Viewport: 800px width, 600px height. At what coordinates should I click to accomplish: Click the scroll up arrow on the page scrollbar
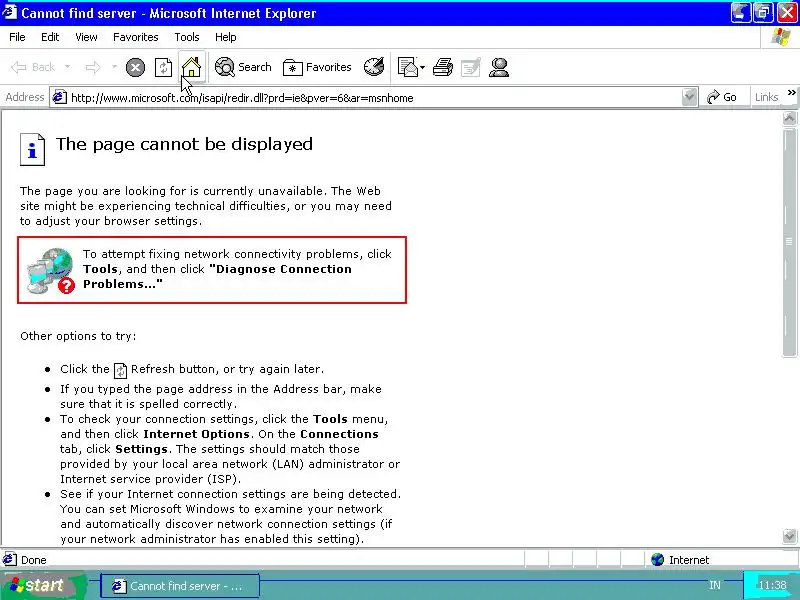click(x=790, y=118)
